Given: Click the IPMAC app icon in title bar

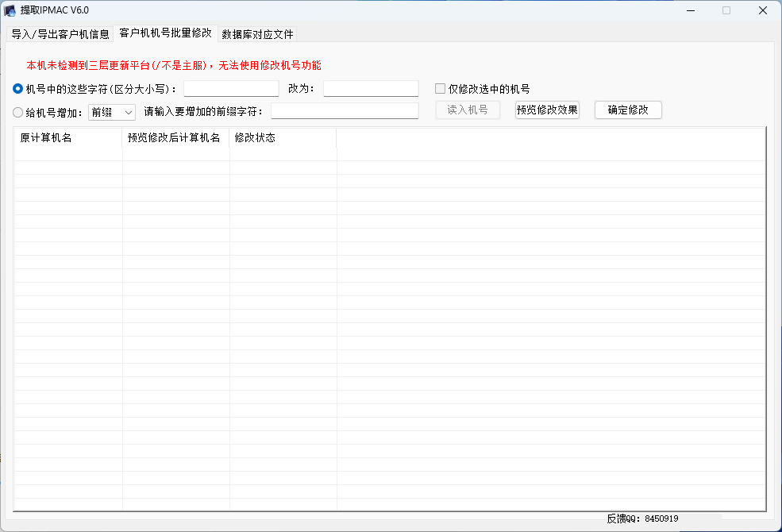Looking at the screenshot, I should coord(10,10).
